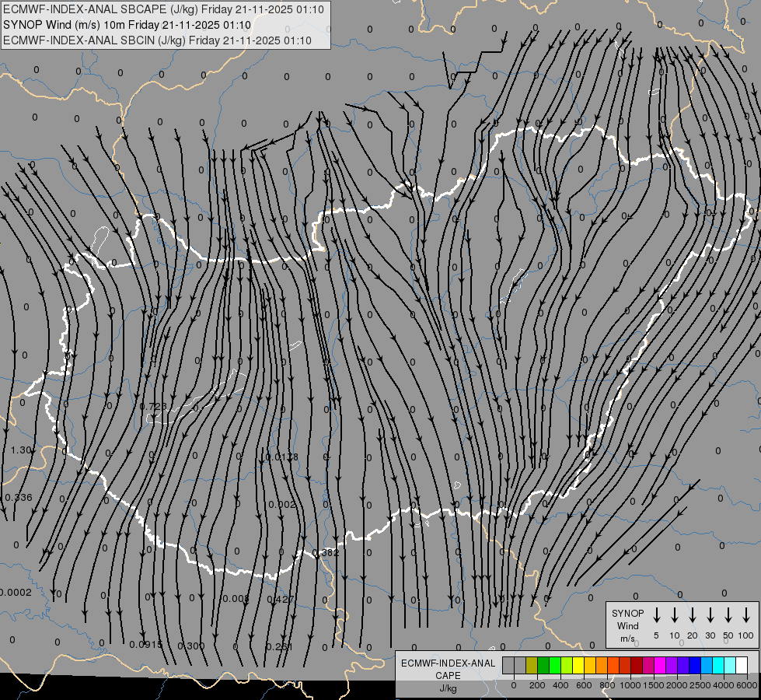Click the map value 0.427
The width and height of the screenshot is (761, 700).
(281, 600)
